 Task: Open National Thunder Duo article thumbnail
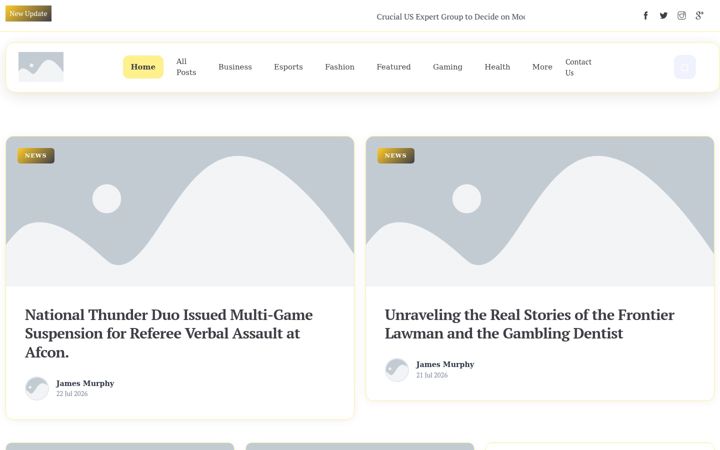coord(180,211)
